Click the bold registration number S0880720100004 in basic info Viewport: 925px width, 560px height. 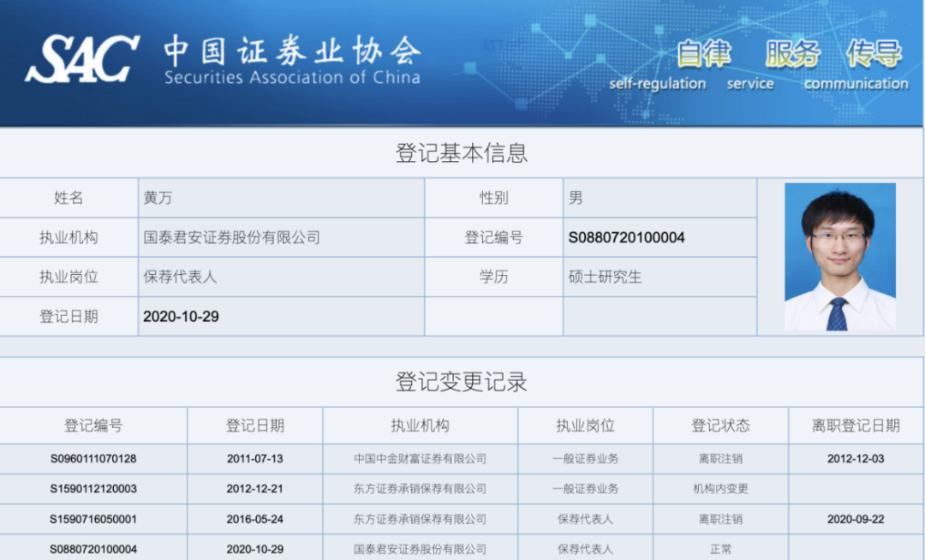[626, 237]
